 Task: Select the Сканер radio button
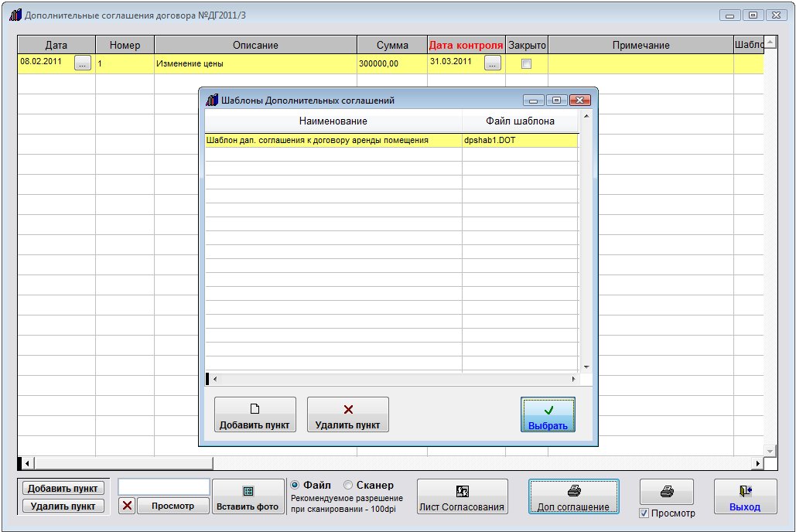coord(348,486)
